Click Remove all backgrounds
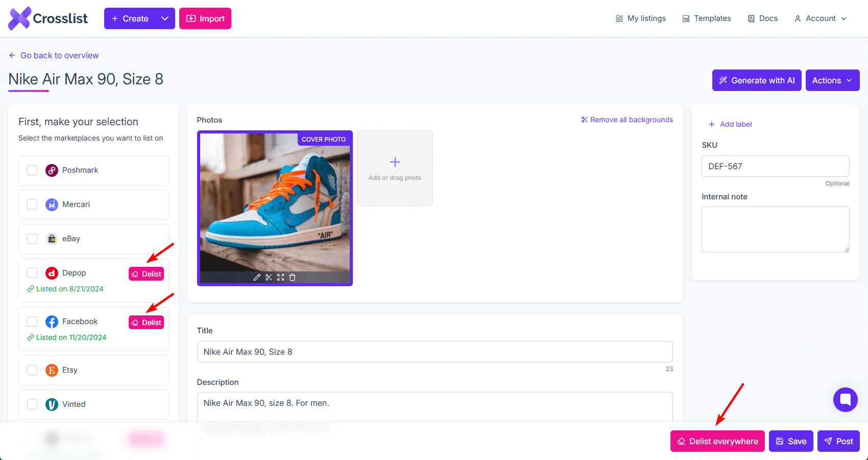 point(626,120)
